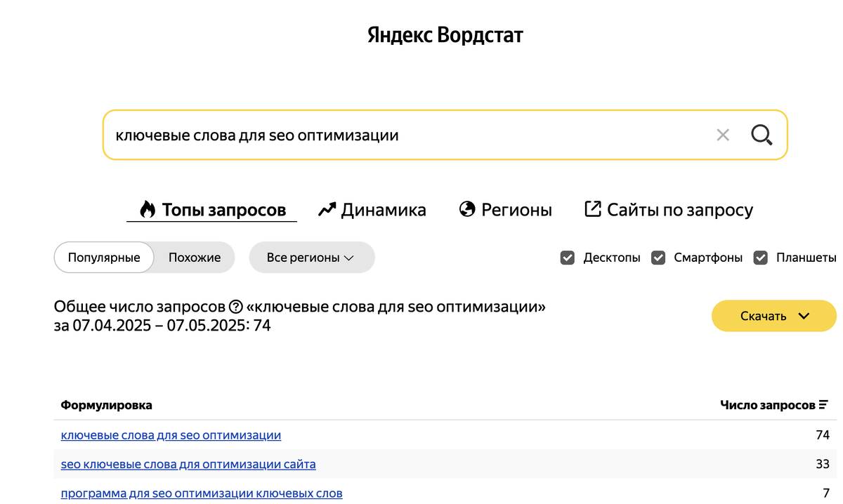Click the request count value 33
This screenshot has height=504, width=843.
[x=823, y=464]
